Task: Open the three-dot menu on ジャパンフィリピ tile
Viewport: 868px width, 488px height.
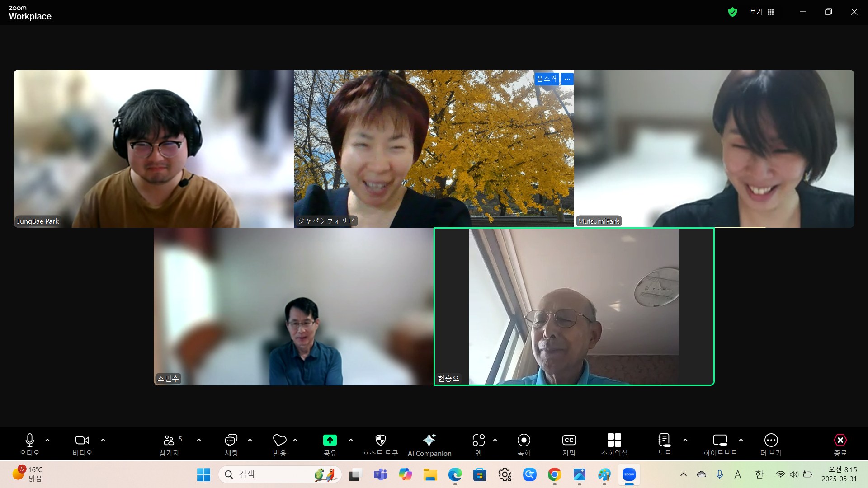Action: (567, 79)
